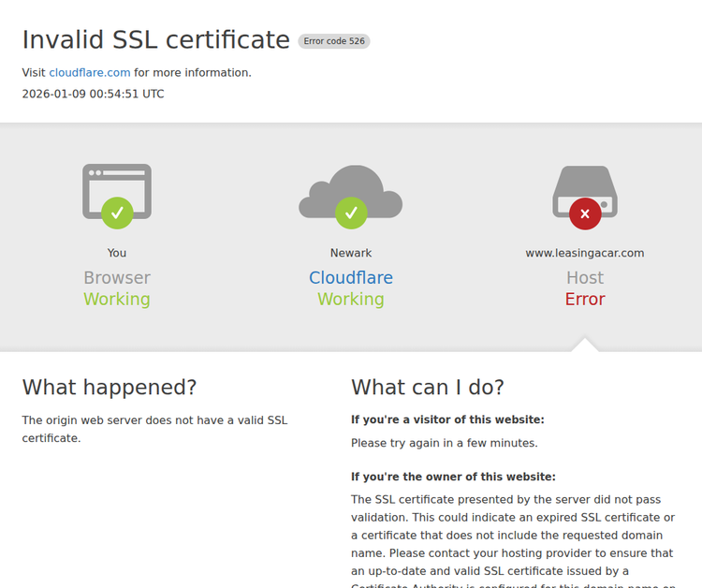Click the owner of this website subheading

pyautogui.click(x=453, y=477)
